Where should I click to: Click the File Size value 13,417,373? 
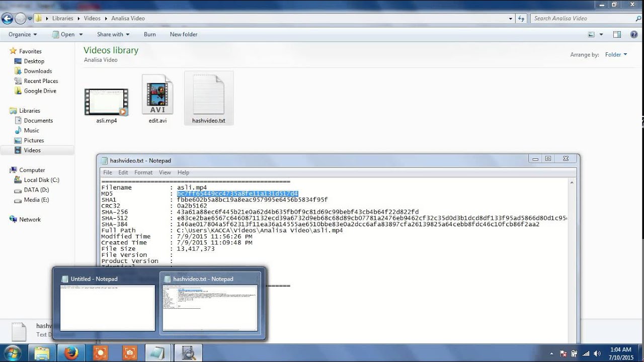(196, 249)
